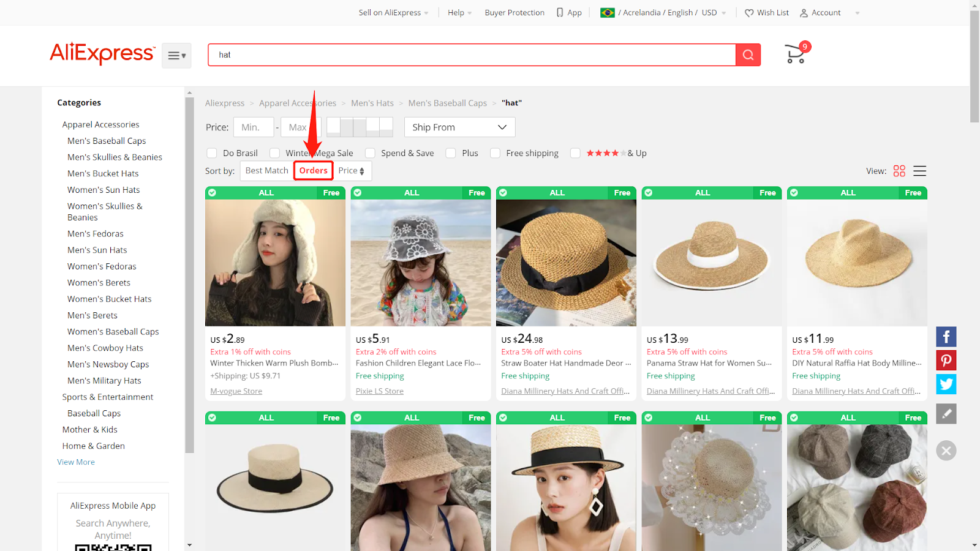Share on Pinterest
This screenshot has height=551, width=980.
point(946,360)
